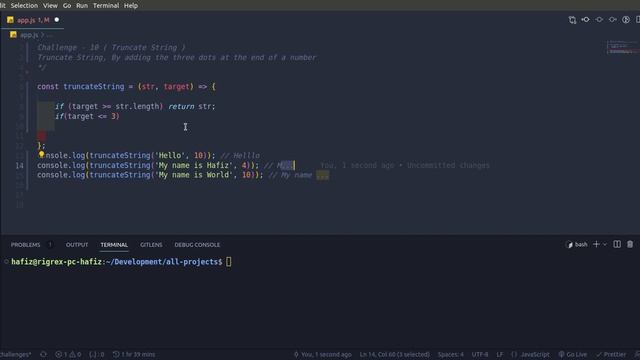This screenshot has height=360, width=640.
Task: Click the Prettier status bar item
Action: point(611,354)
